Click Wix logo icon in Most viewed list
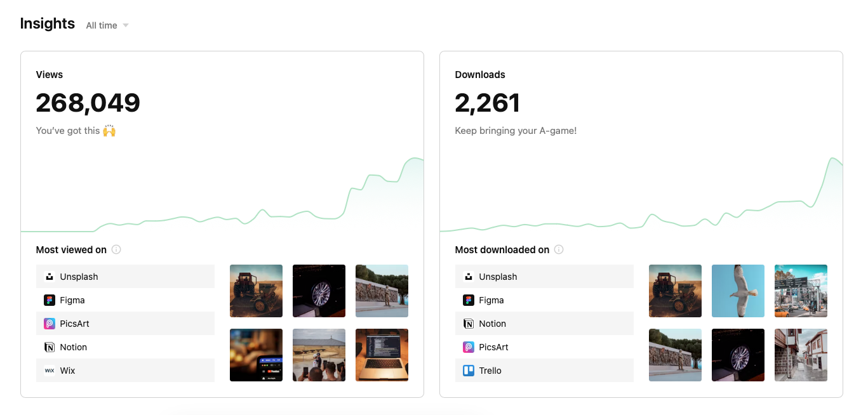Screen dimensions: 868x415 click(x=50, y=371)
